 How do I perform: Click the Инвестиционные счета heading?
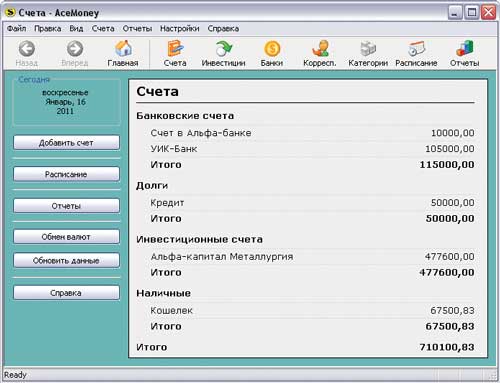[199, 240]
